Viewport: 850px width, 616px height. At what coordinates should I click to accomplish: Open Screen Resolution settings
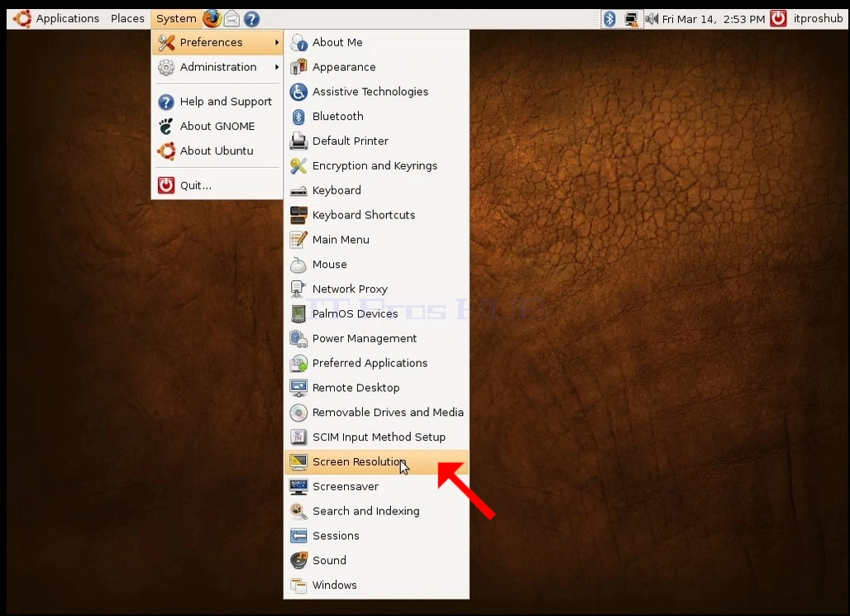[376, 462]
